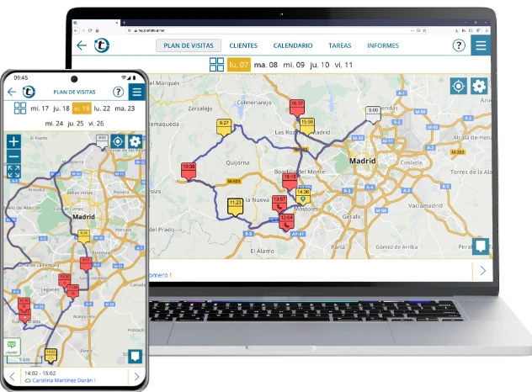
Task: Open the laptop app's hamburger menu
Action: (x=481, y=45)
